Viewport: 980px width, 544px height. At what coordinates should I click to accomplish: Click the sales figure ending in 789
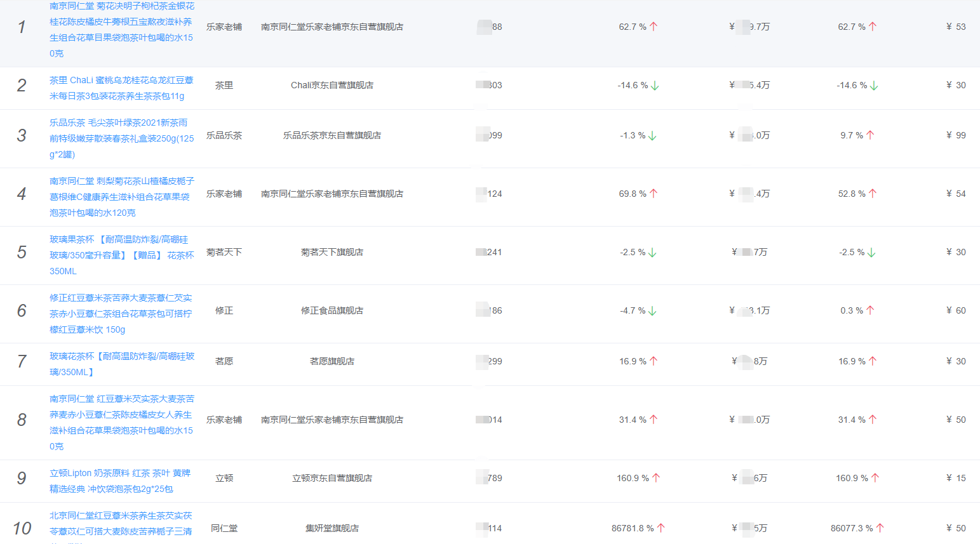point(489,478)
